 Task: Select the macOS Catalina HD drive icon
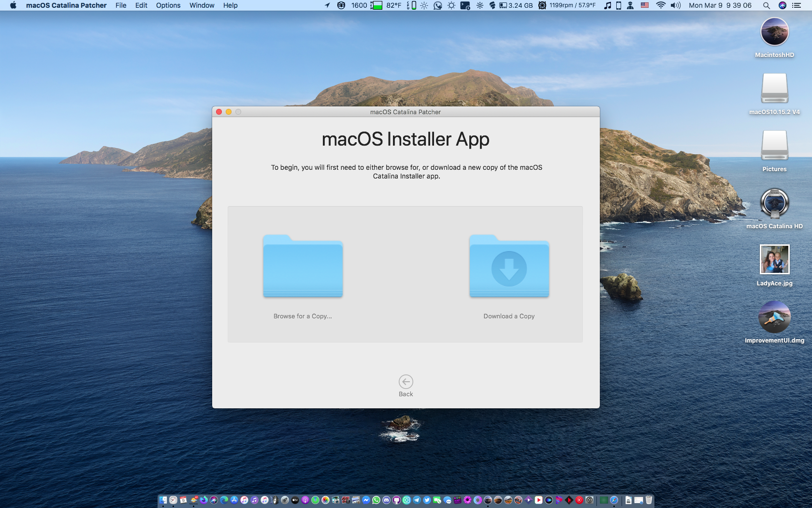coord(774,203)
